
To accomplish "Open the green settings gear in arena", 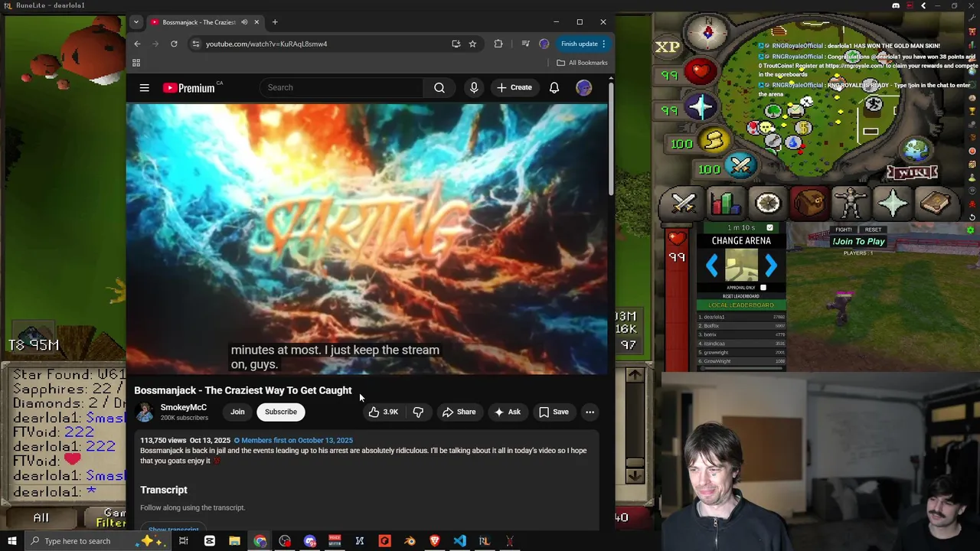I will 970,230.
